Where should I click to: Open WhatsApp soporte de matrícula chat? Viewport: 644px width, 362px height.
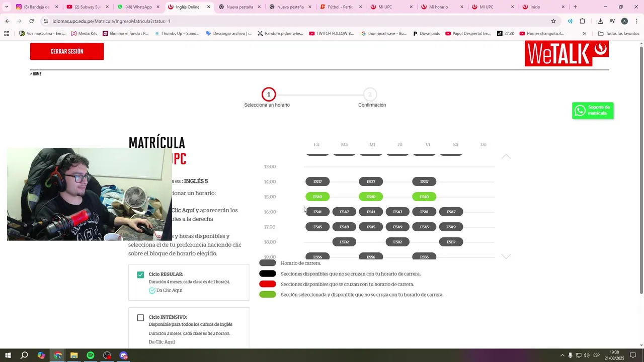(593, 111)
